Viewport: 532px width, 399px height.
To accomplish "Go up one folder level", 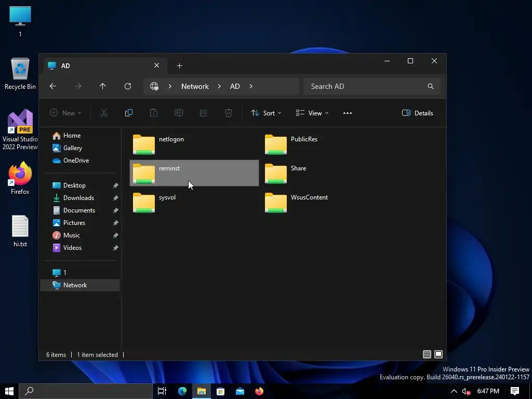I will (x=102, y=86).
